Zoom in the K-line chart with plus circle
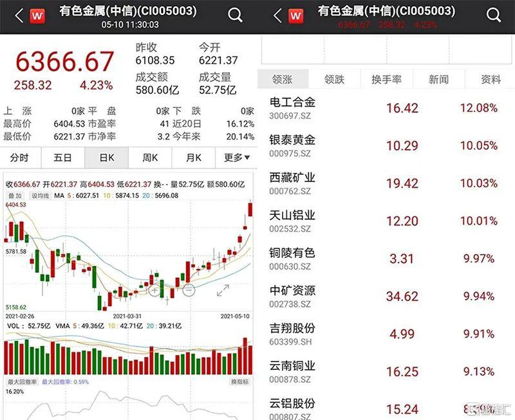 point(154,290)
